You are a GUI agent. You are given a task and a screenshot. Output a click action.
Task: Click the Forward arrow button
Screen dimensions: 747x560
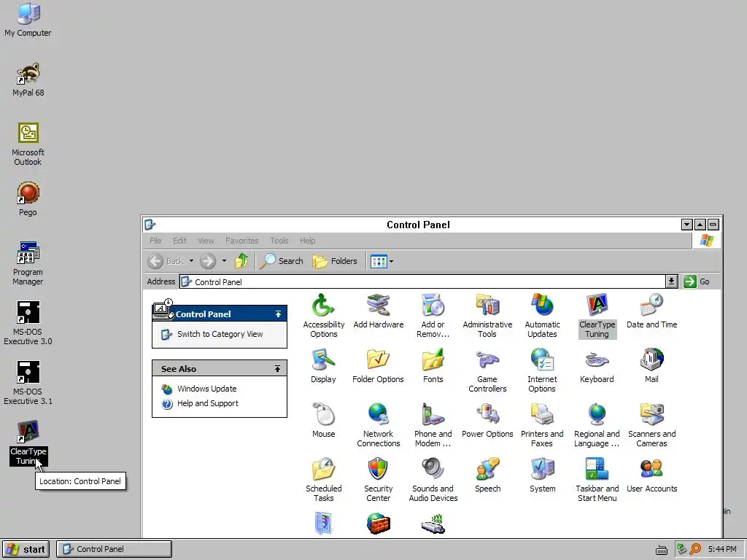point(208,261)
